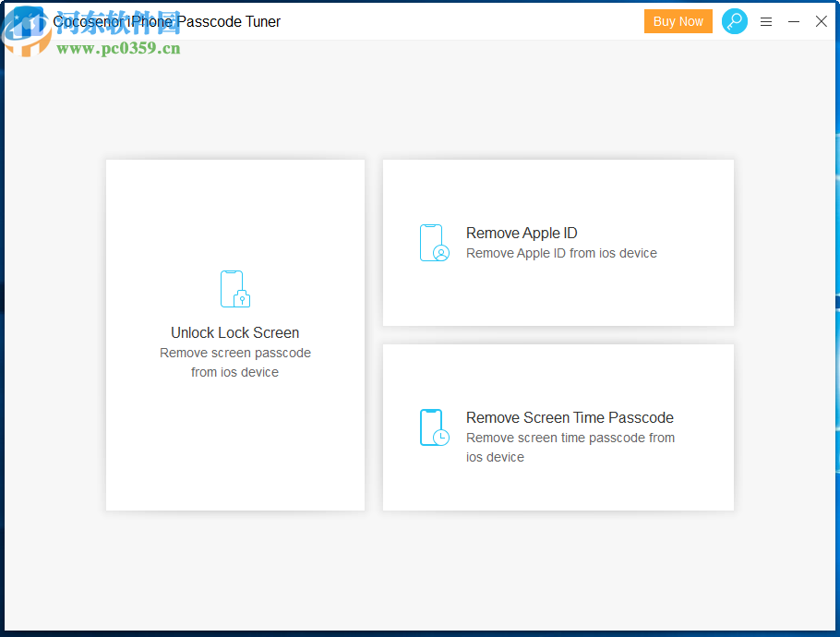The image size is (840, 637).
Task: Close the Passcode Tuner window
Action: coord(821,21)
